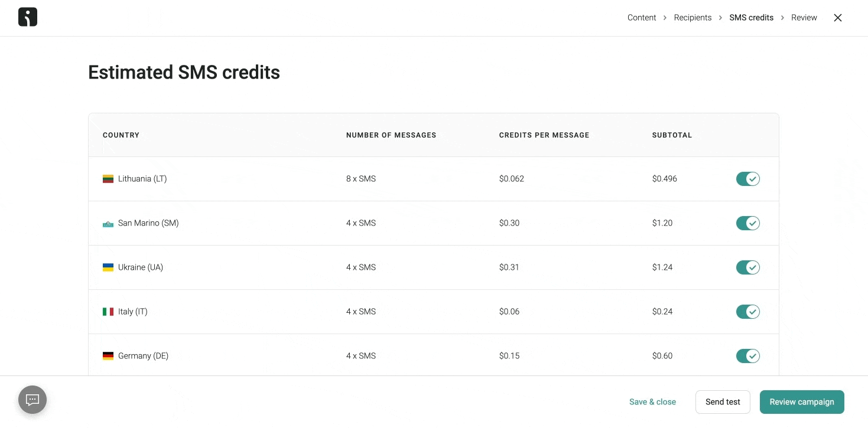Click Review campaign to proceed

(x=802, y=401)
